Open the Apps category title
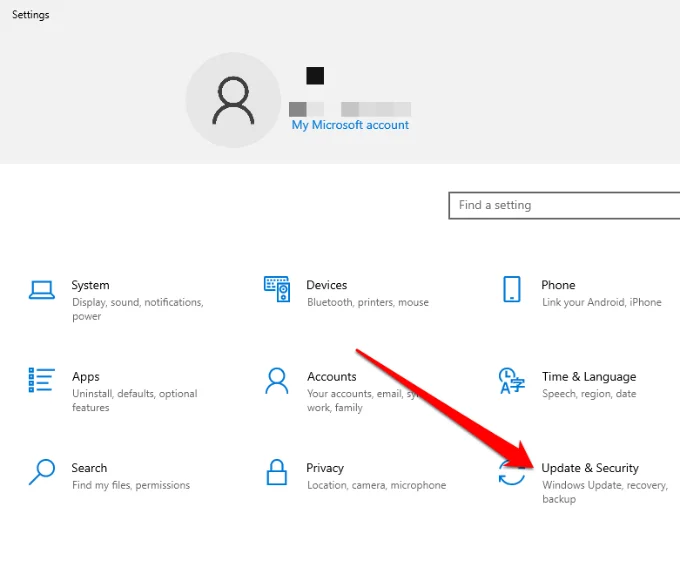The height and width of the screenshot is (581, 680). tap(86, 377)
